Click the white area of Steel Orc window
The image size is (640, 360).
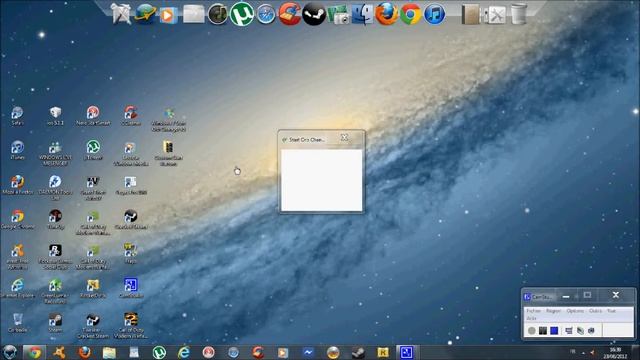point(322,180)
